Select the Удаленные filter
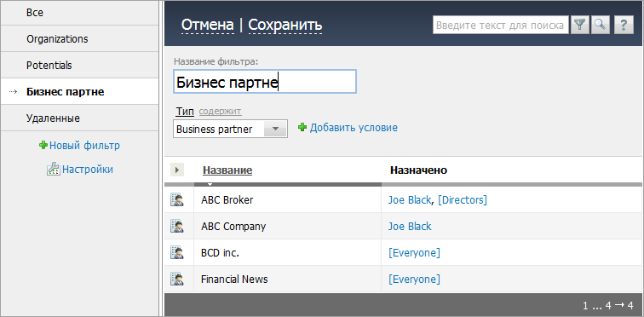Screen dimensions: 644x317 point(79,118)
